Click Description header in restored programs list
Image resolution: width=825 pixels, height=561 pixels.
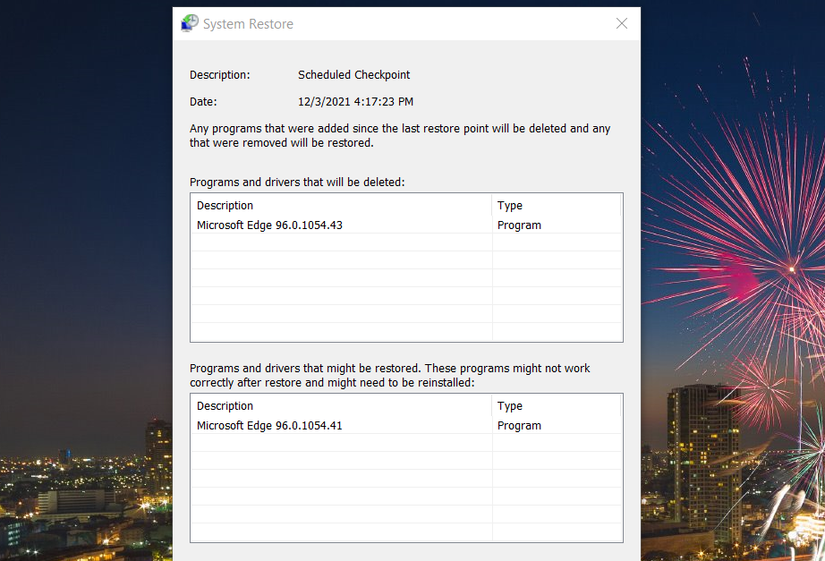(x=341, y=406)
